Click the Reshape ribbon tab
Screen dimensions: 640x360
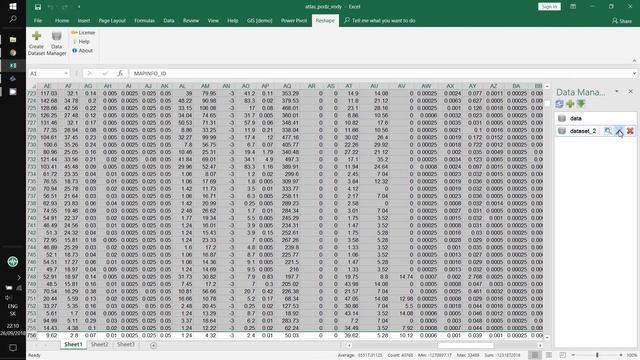[325, 20]
